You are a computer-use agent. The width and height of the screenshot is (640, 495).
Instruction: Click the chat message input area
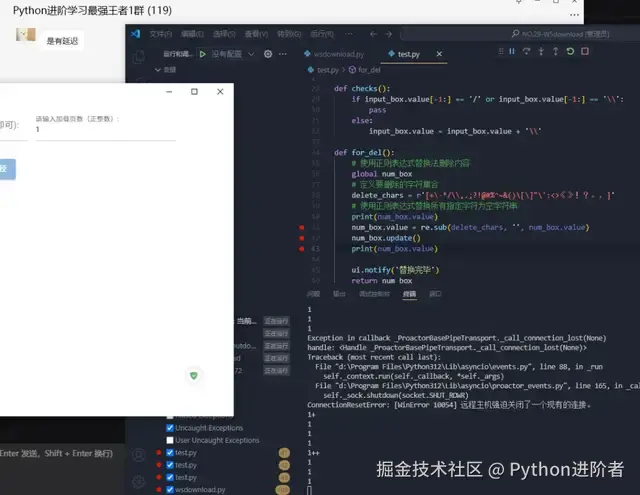[x=62, y=469]
